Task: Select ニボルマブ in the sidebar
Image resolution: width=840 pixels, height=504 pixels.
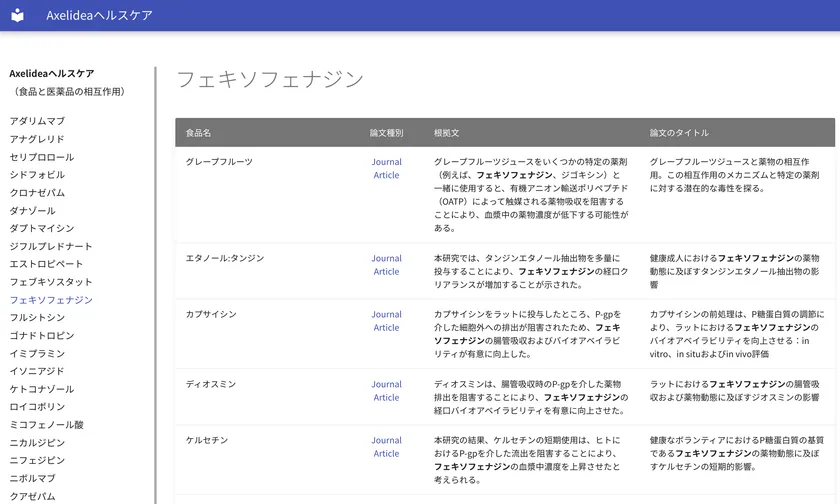Action: click(32, 478)
